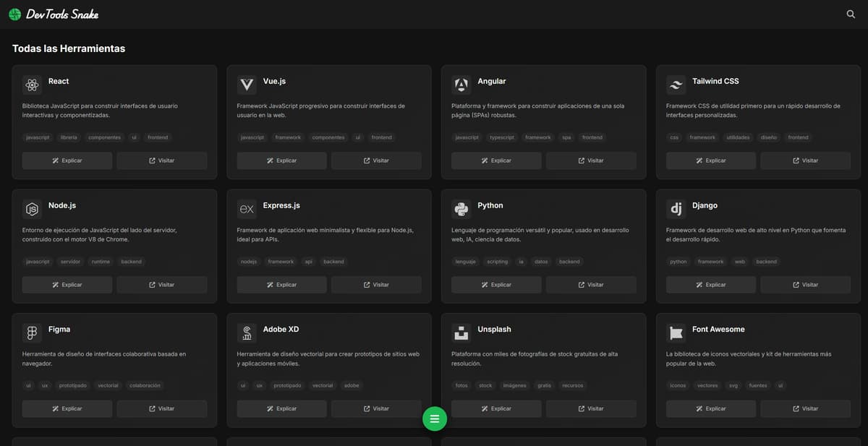Viewport: 868px width, 446px height.
Task: Select the 'api' tag on Express.js card
Action: point(308,262)
